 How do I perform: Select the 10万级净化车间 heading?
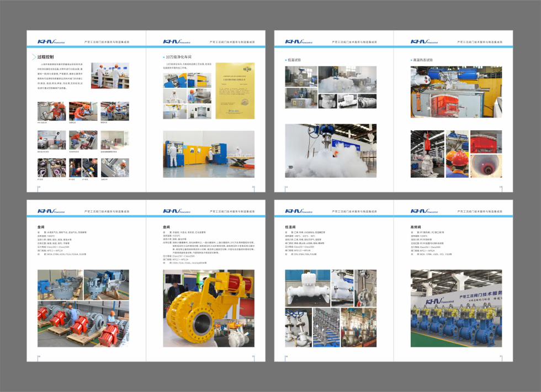click(180, 57)
